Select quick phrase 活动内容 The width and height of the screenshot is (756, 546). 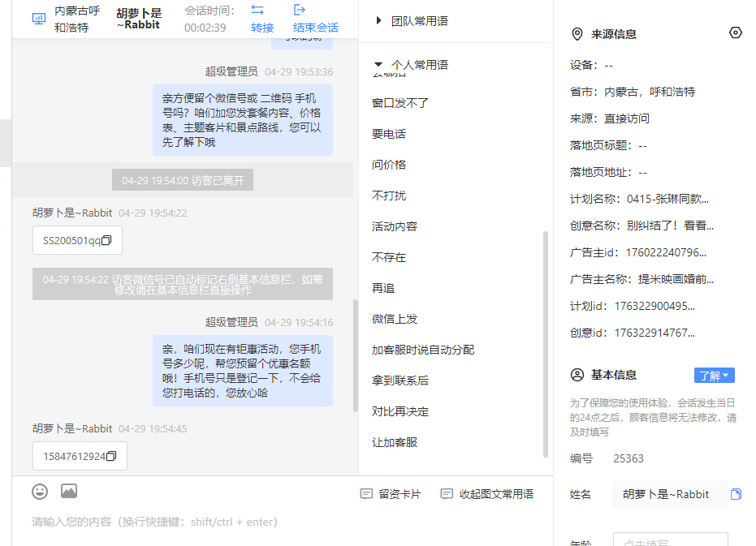coord(395,226)
